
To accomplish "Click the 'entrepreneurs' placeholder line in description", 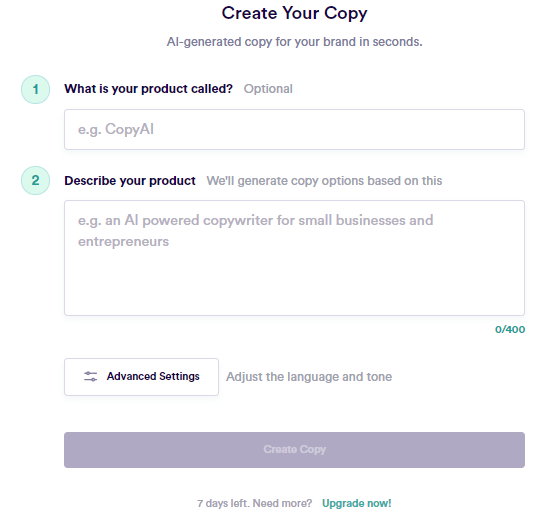I will (x=123, y=242).
